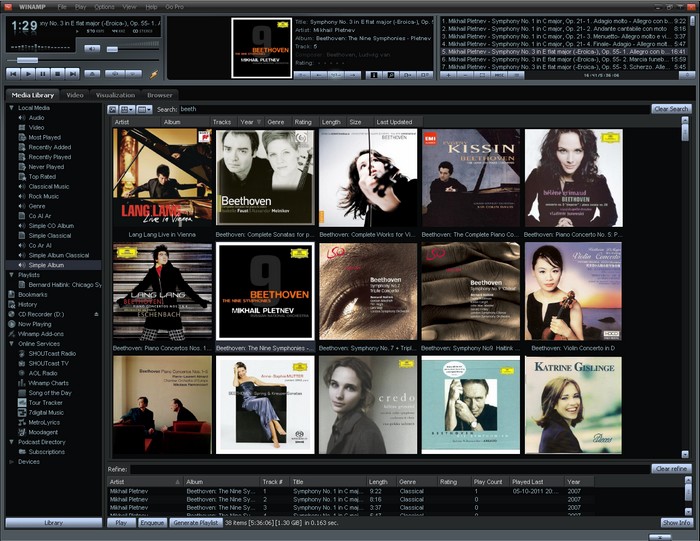The height and width of the screenshot is (541, 700).
Task: Switch to the Visualization tab
Action: pos(115,95)
